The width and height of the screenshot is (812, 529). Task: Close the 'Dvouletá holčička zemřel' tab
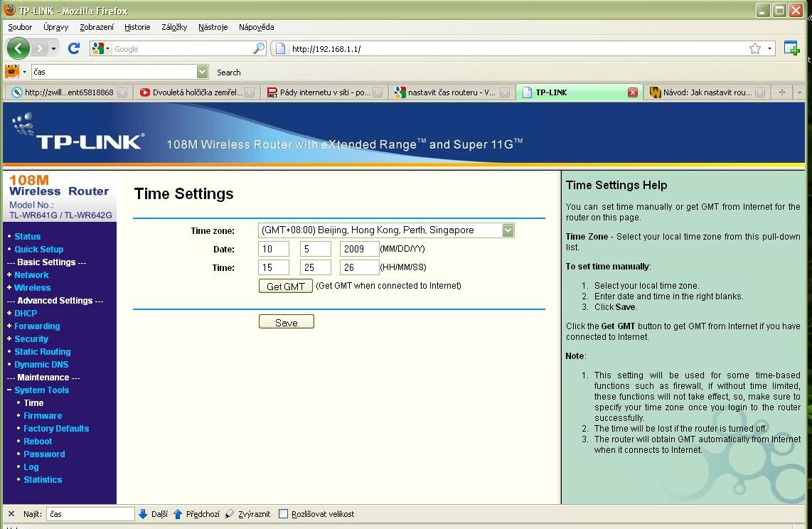point(250,92)
